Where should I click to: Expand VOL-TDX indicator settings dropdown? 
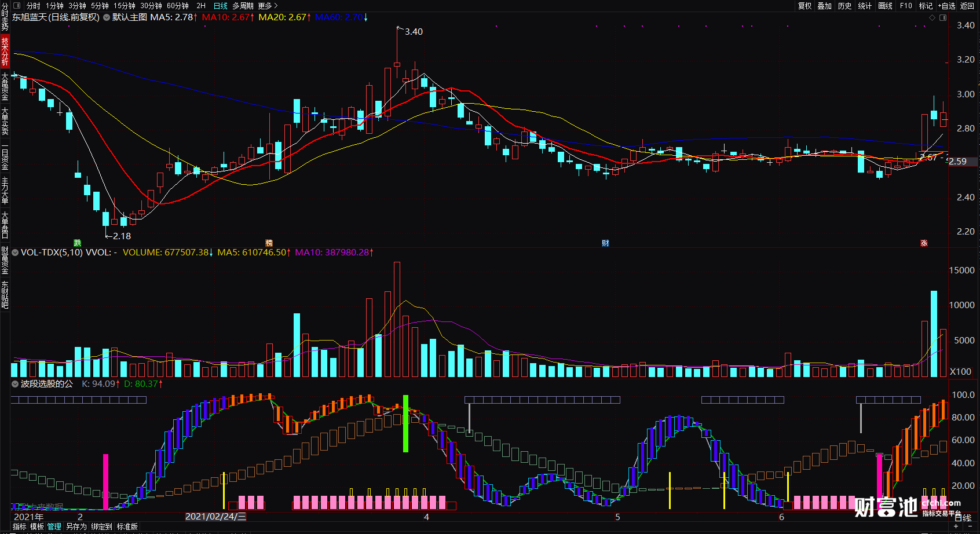(x=15, y=253)
